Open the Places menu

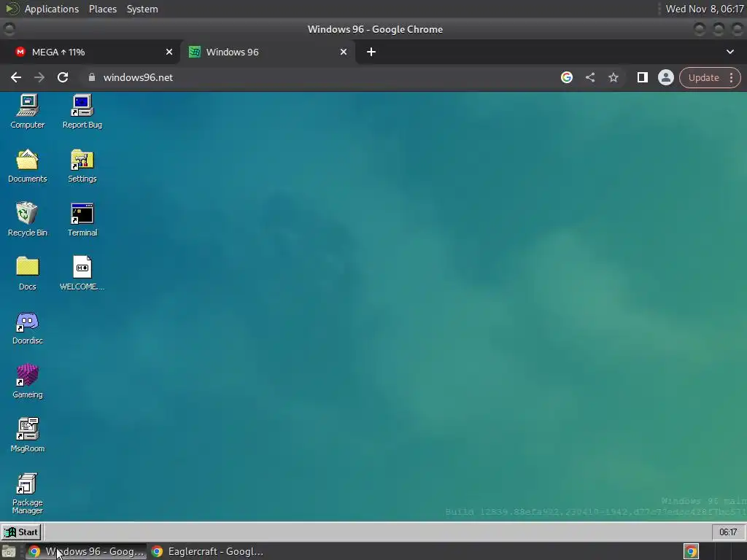pos(102,9)
